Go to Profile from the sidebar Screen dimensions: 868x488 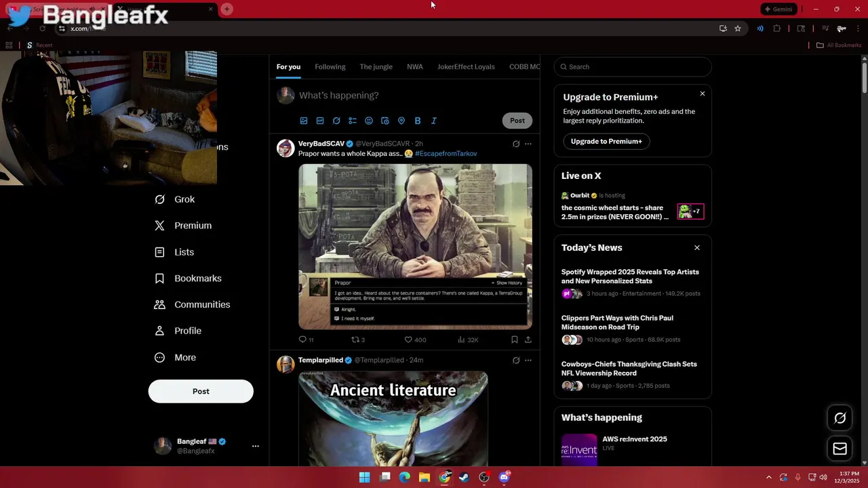(x=178, y=331)
